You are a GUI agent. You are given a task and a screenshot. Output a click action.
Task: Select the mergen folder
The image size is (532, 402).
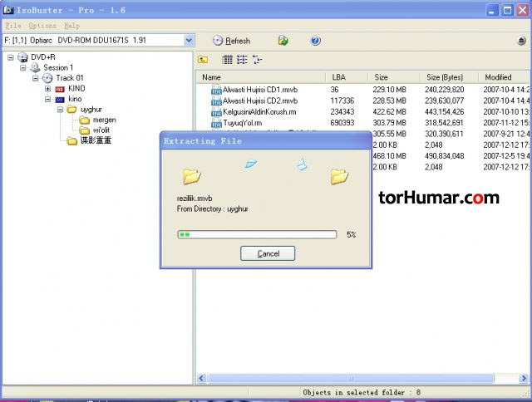tap(105, 120)
